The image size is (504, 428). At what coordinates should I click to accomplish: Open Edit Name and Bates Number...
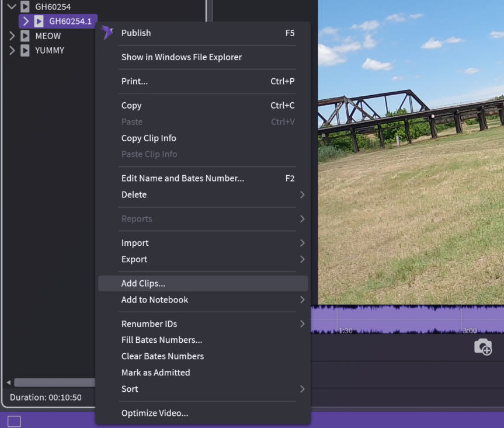[x=183, y=179]
